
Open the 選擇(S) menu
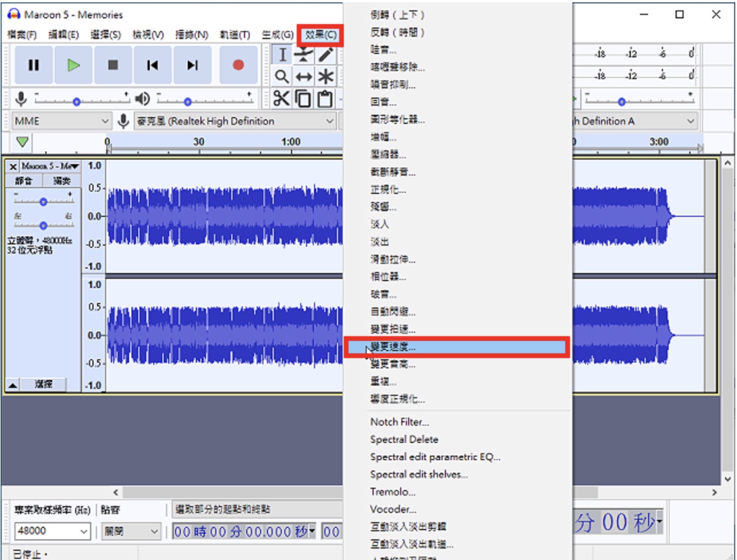point(106,35)
